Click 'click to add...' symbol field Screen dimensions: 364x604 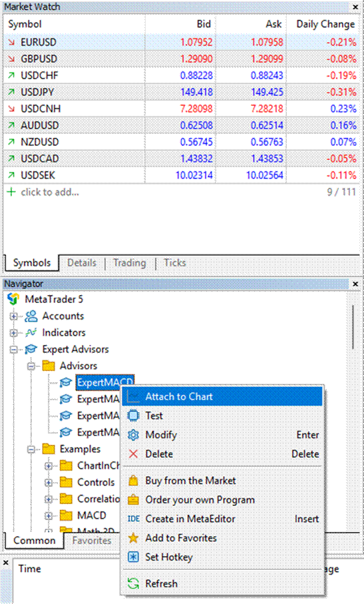50,192
